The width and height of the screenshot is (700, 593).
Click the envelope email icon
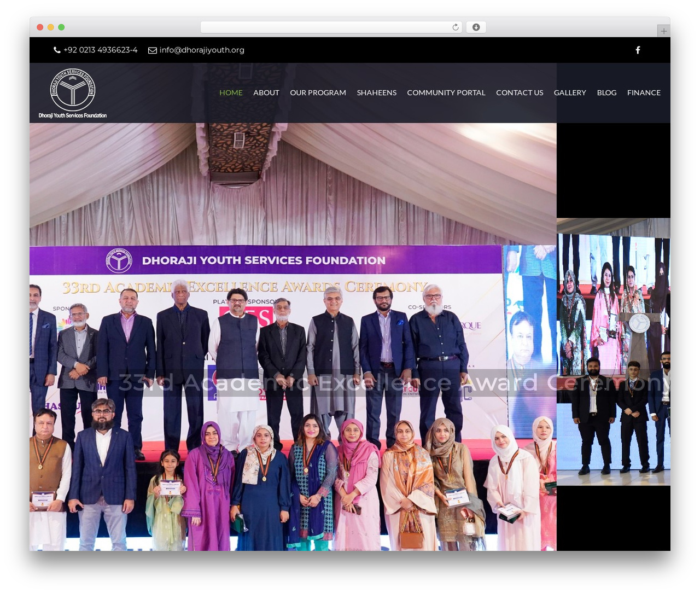pos(153,50)
